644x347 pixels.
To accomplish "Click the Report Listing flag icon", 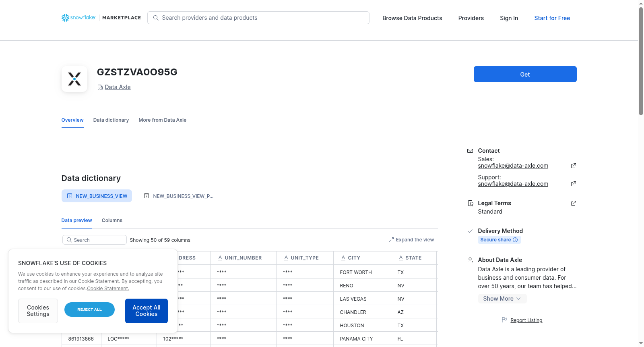I will pyautogui.click(x=504, y=320).
